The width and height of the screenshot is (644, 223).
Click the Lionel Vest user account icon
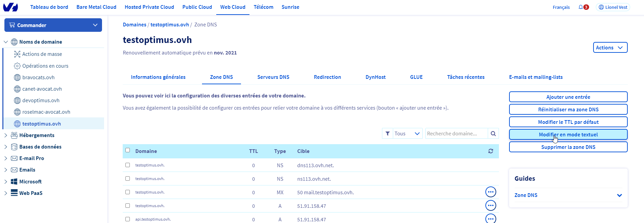tap(601, 7)
